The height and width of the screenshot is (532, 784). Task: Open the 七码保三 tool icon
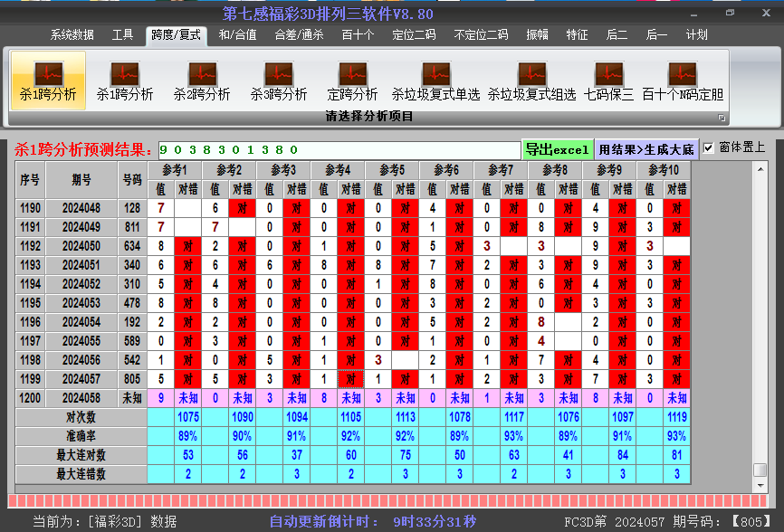(x=608, y=81)
